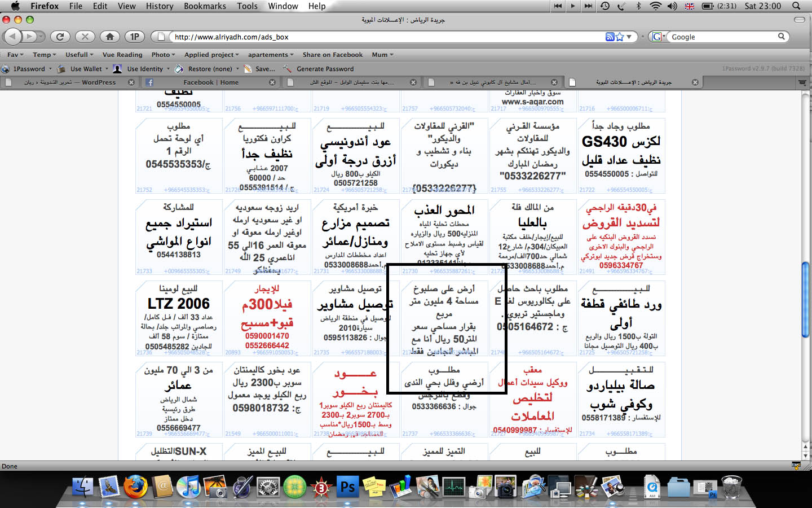This screenshot has height=508, width=812.
Task: Skip to next track in menu bar
Action: pos(588,6)
